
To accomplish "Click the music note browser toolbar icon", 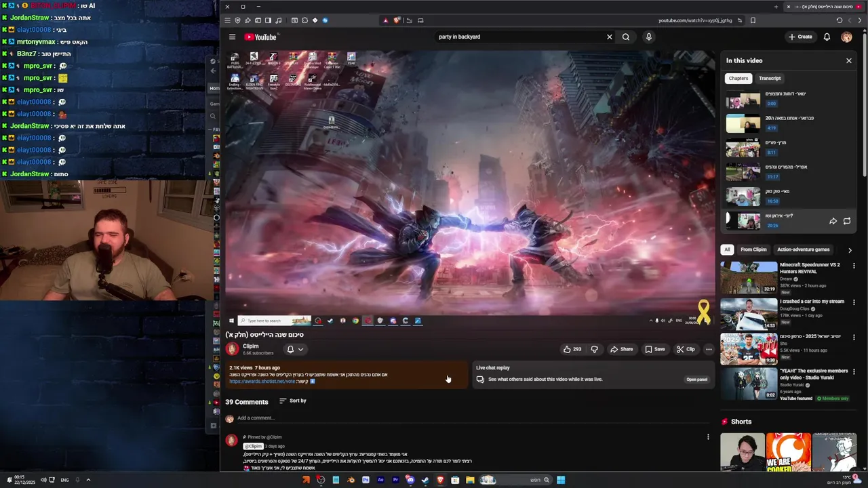I will pyautogui.click(x=279, y=20).
